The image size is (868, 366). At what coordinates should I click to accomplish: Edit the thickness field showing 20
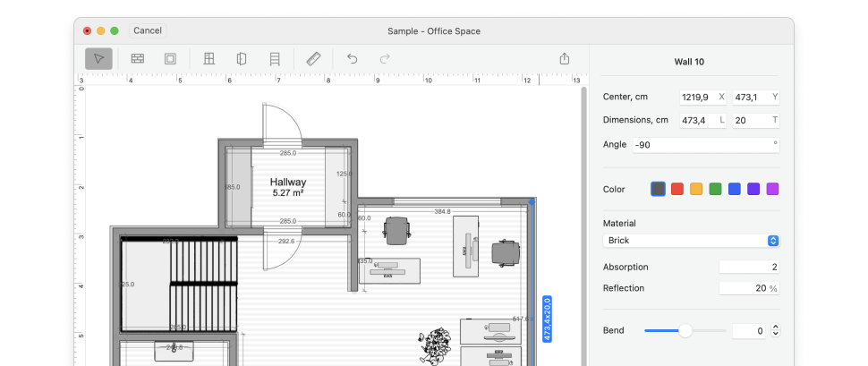pos(755,120)
